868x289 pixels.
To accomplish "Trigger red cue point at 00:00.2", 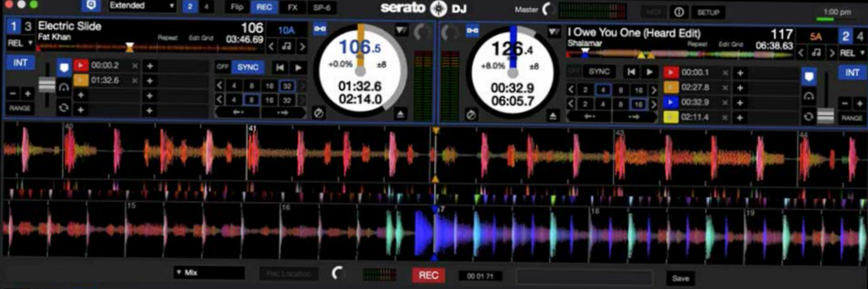I will point(81,65).
